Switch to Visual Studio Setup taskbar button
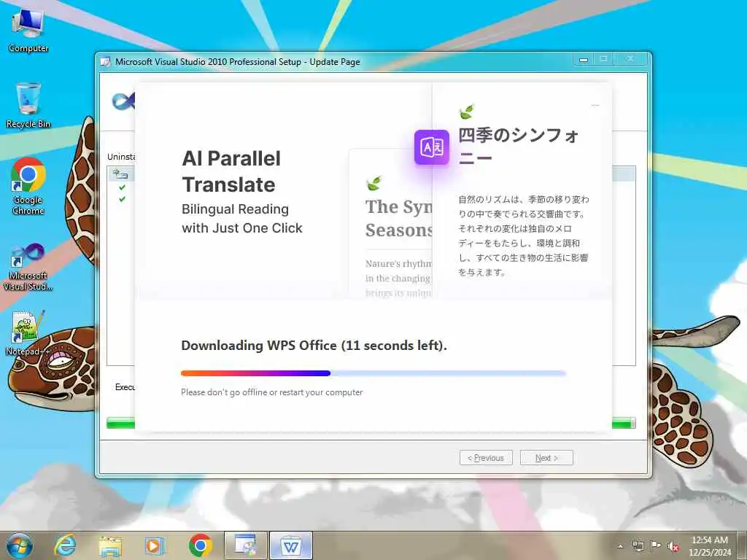 coord(245,545)
